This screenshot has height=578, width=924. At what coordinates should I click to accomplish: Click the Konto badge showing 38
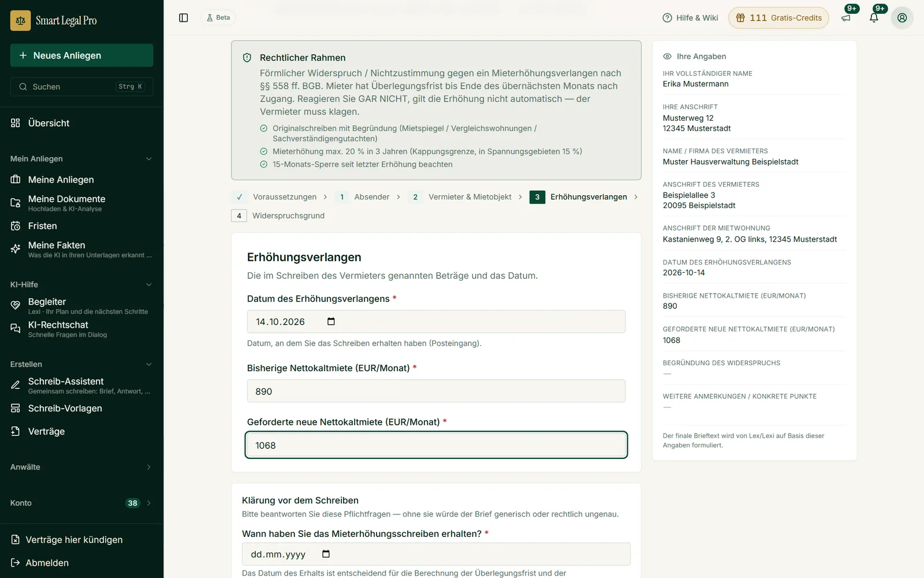[x=133, y=503]
